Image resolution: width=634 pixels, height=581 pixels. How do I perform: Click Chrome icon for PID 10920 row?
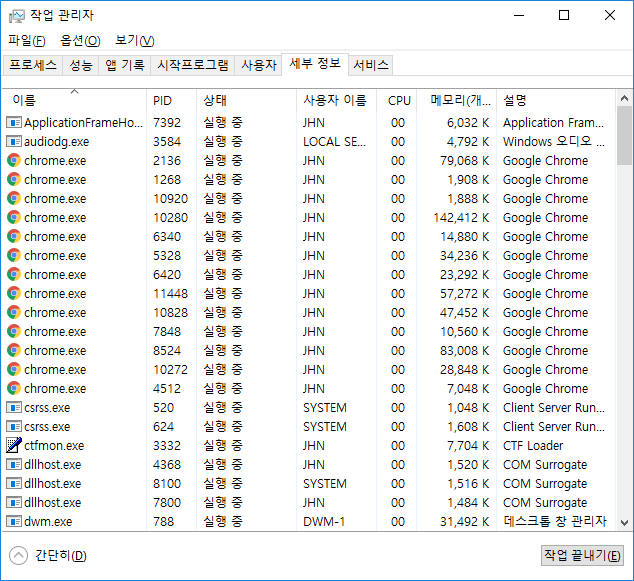[14, 198]
